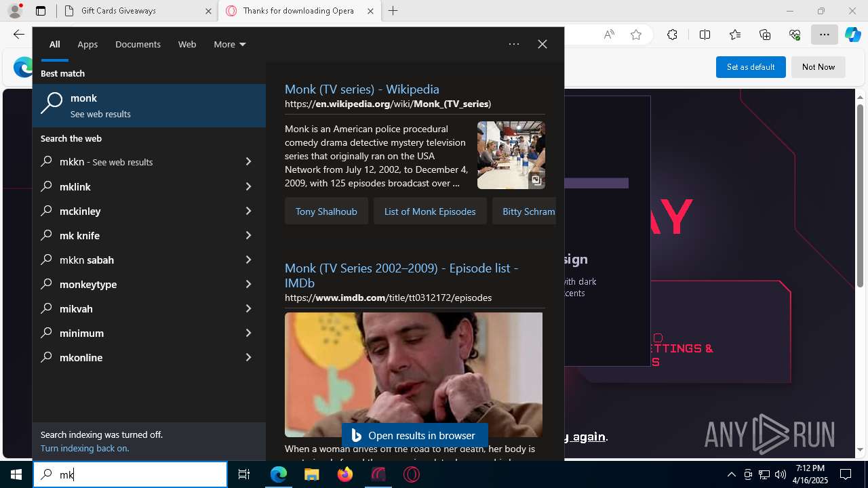868x488 pixels.
Task: Open a new Edge tab
Action: pos(393,11)
